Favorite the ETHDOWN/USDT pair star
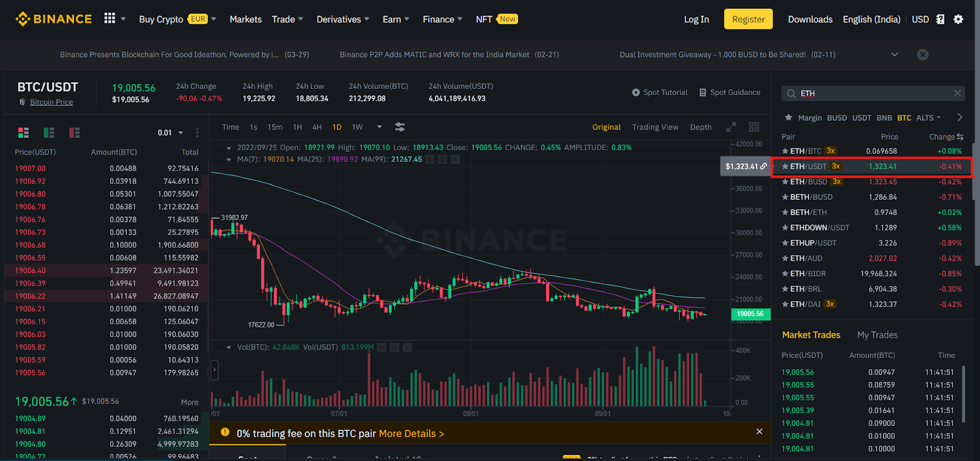 tap(785, 227)
